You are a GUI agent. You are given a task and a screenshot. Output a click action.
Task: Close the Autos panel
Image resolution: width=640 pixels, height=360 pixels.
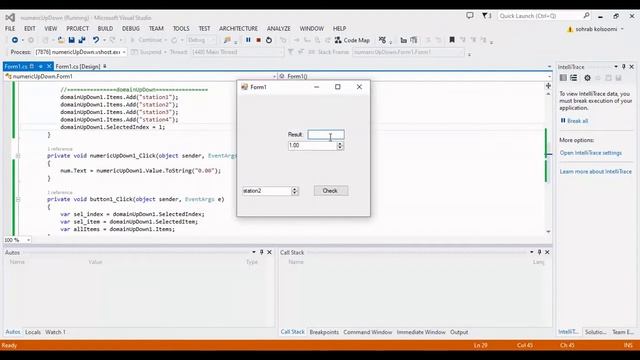[269, 252]
